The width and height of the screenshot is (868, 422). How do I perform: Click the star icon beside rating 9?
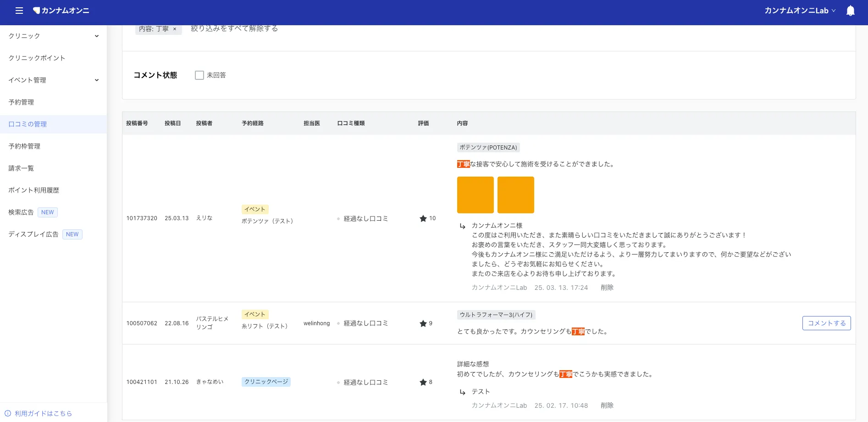pyautogui.click(x=423, y=323)
